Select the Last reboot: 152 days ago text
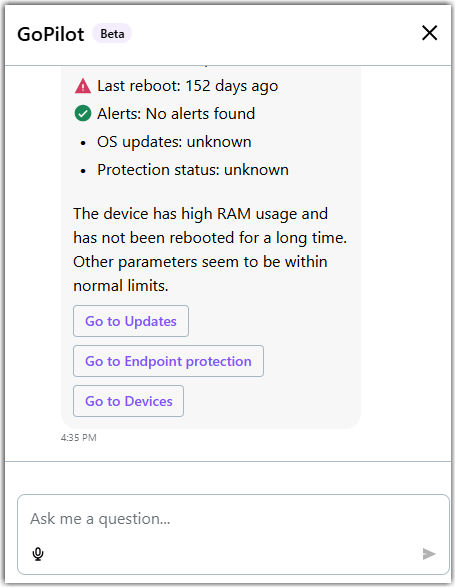Screen dimensions: 456x588 188,86
